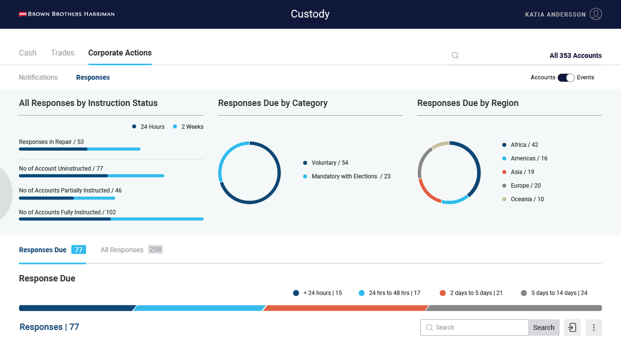
Task: Click the Responses | 77 heading
Action: [x=49, y=327]
